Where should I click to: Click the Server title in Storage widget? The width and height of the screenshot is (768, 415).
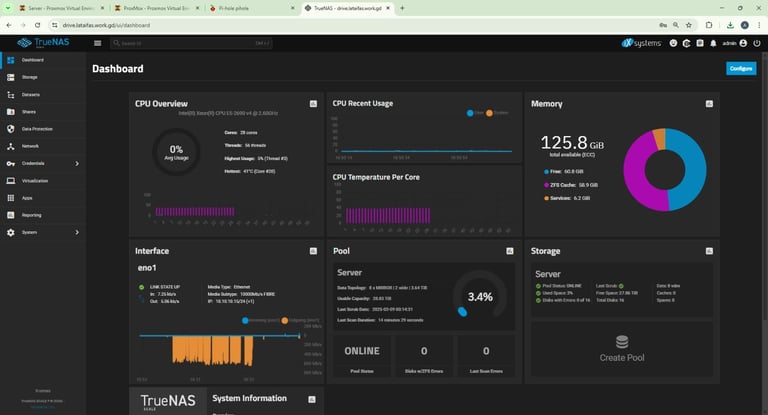[x=548, y=274]
